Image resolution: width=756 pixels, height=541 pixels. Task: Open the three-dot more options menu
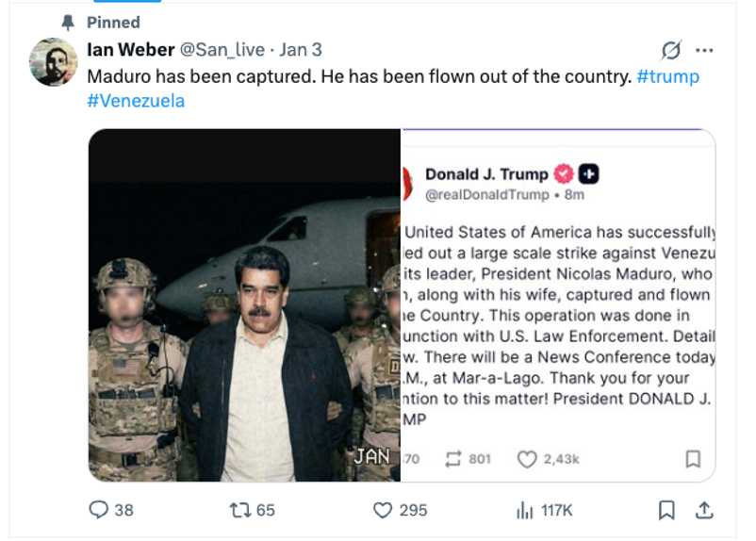point(704,50)
